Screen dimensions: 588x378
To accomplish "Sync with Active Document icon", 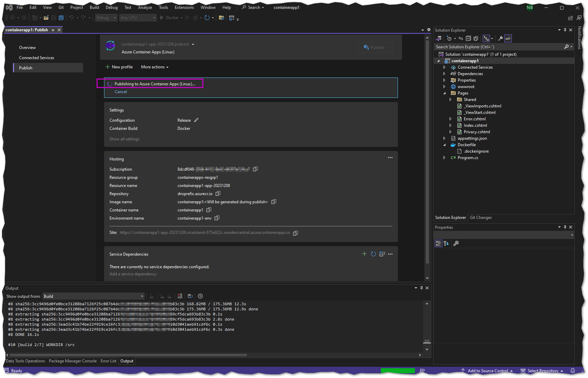I will (461, 38).
